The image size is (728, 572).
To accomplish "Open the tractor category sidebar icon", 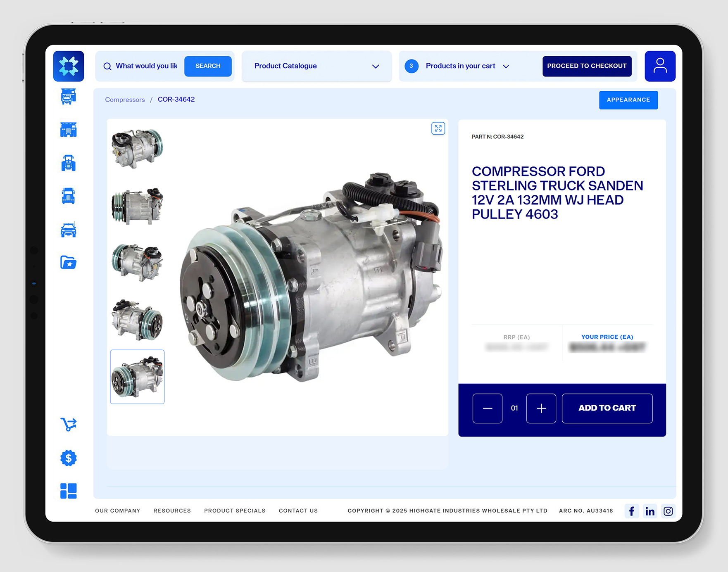I will pos(69,163).
